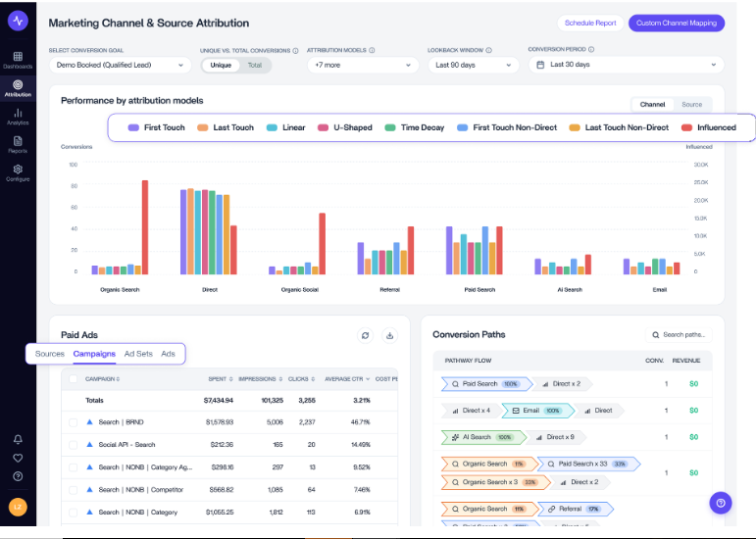Open the Select Conversion Goal dropdown
This screenshot has width=756, height=539.
pyautogui.click(x=120, y=65)
